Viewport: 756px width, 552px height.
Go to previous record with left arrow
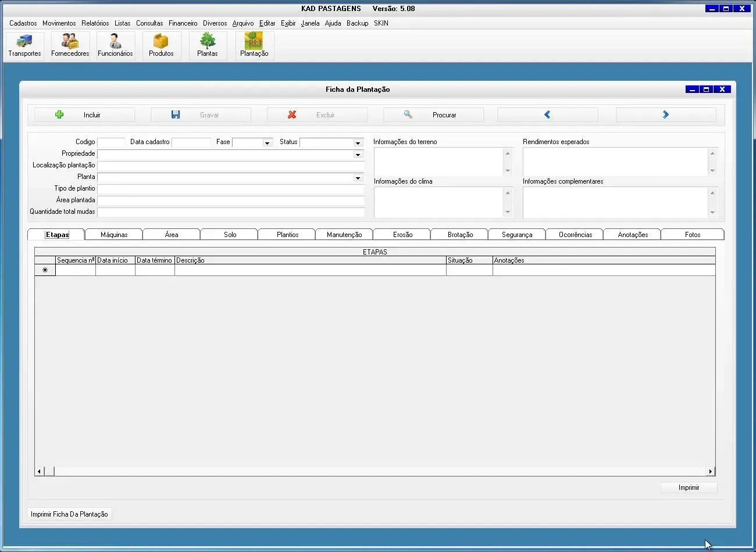click(x=547, y=115)
